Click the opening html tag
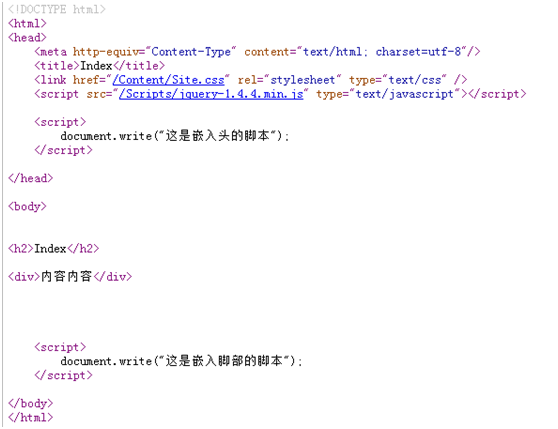 pos(27,23)
